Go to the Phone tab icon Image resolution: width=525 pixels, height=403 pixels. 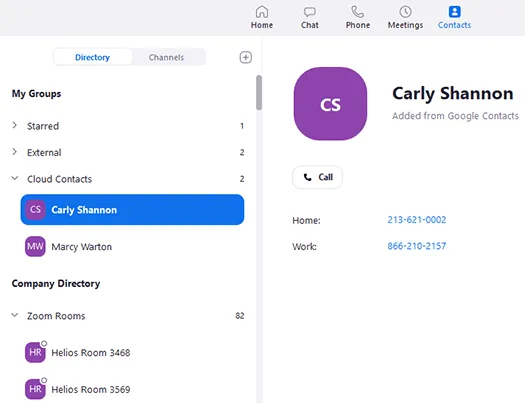358,12
